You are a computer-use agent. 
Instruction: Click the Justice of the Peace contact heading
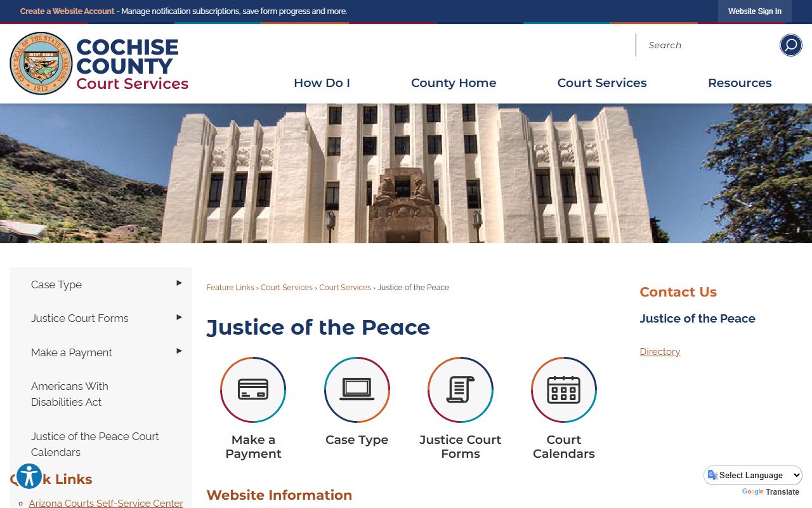click(x=698, y=319)
